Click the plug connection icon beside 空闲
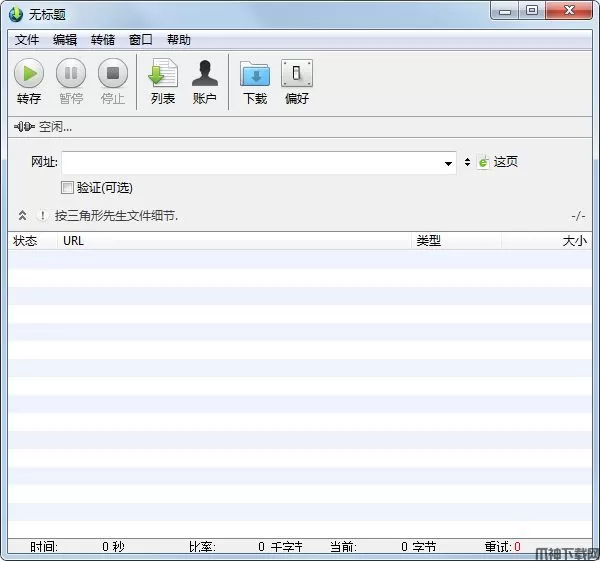Viewport: 600px width, 561px height. [x=24, y=127]
